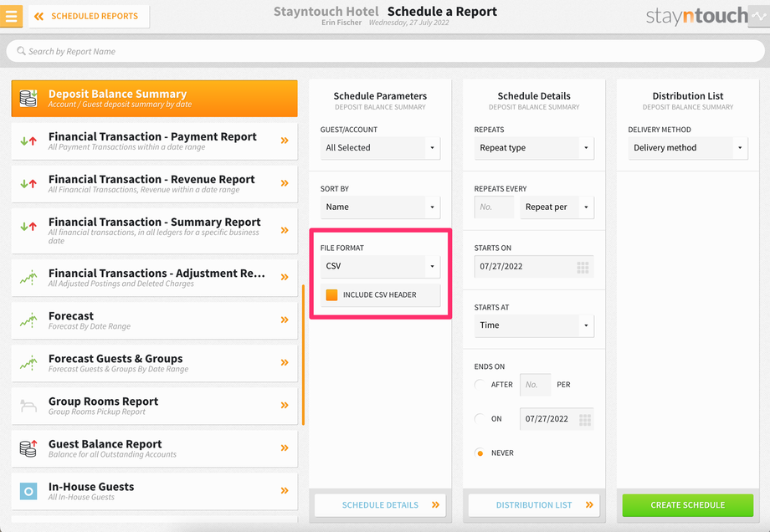Click the Adjustment Report chart icon
Viewport: 770px width, 532px height.
[28, 278]
